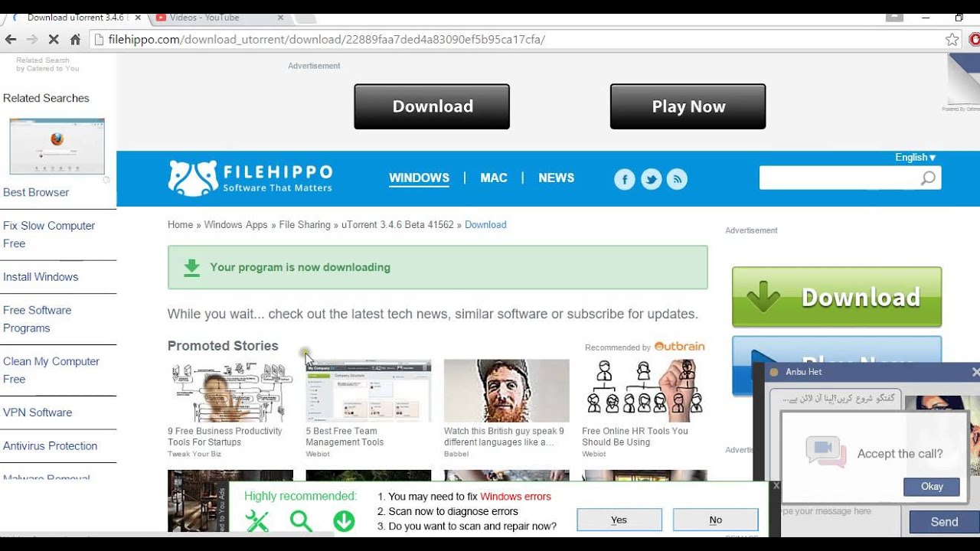Click the FileHippo search input field
Screen dimensions: 980x551
pos(839,178)
